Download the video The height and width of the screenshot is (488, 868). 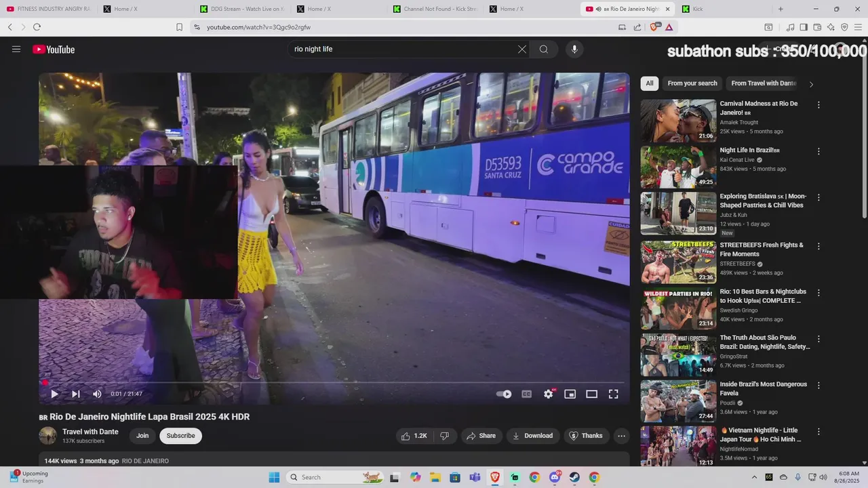[x=533, y=436]
